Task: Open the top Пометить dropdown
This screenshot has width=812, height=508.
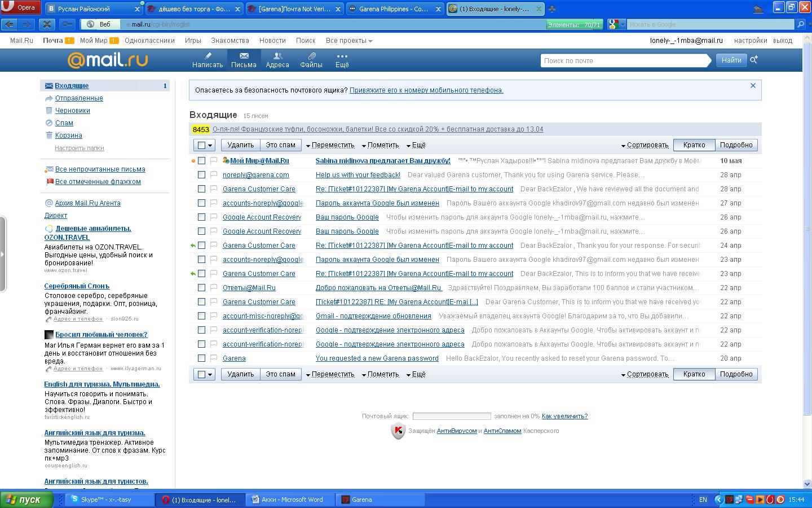Action: coord(380,145)
